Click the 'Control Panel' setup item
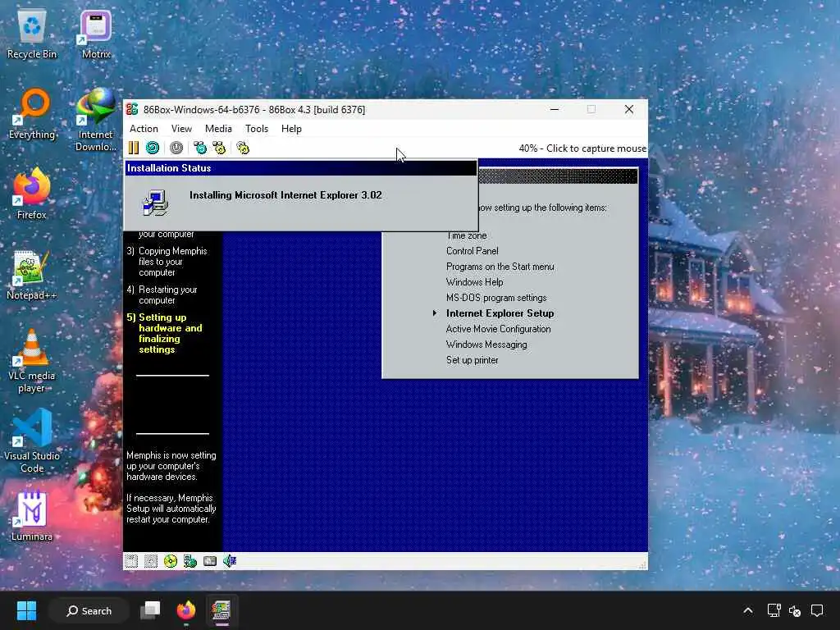 pos(472,251)
